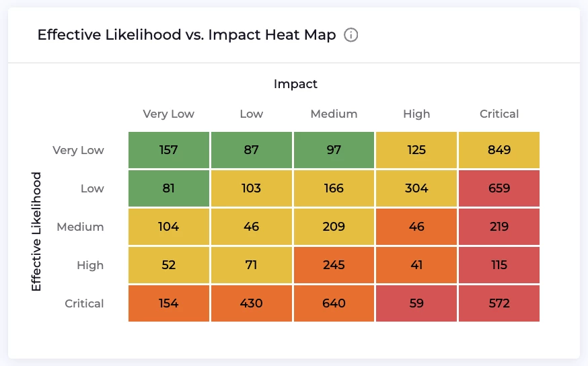Select the cell showing 430
The width and height of the screenshot is (588, 366).
(x=252, y=303)
